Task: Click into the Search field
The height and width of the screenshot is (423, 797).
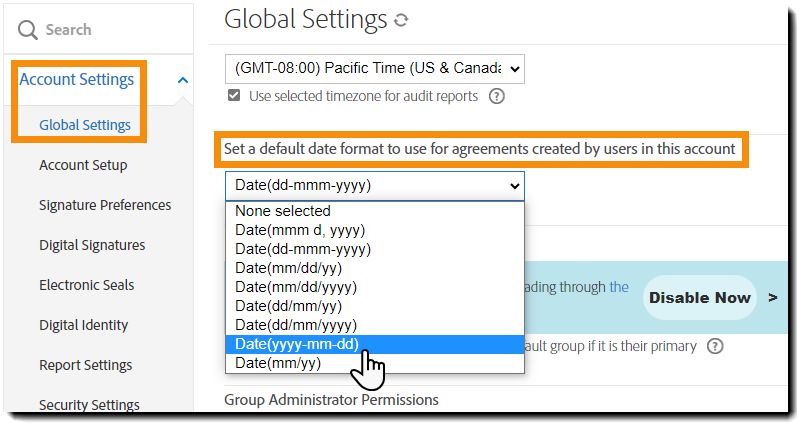Action: tap(110, 30)
